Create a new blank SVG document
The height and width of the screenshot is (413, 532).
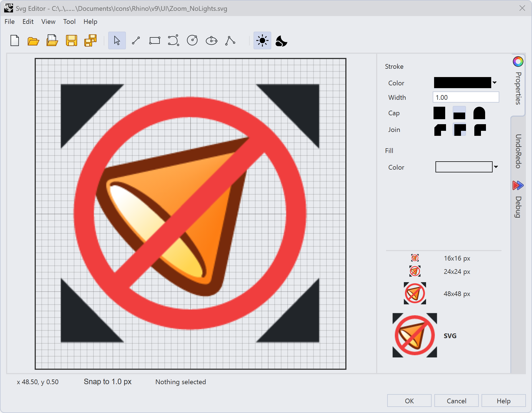15,41
